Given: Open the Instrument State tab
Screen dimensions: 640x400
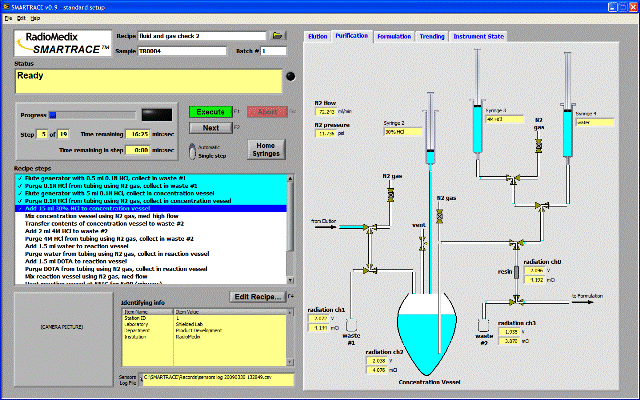Looking at the screenshot, I should 476,36.
